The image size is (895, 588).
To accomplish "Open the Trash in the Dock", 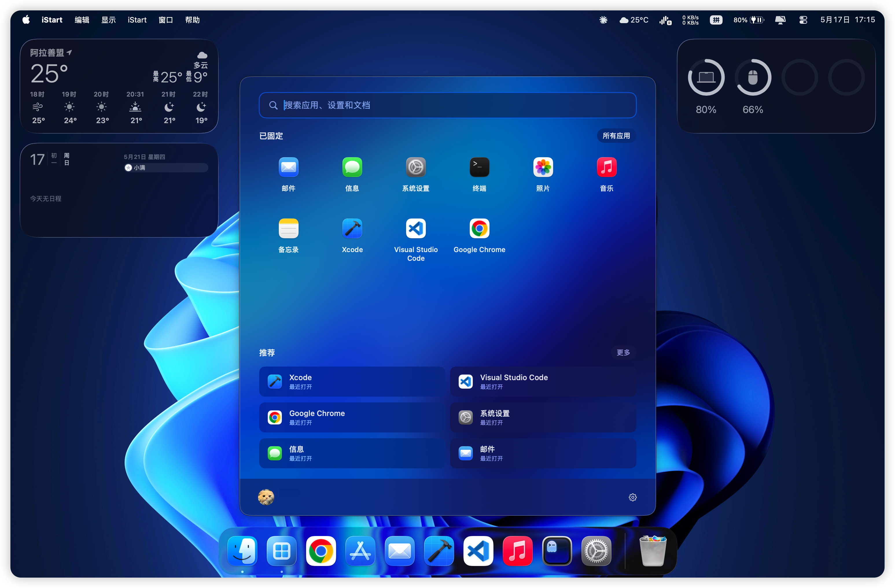I will [653, 551].
